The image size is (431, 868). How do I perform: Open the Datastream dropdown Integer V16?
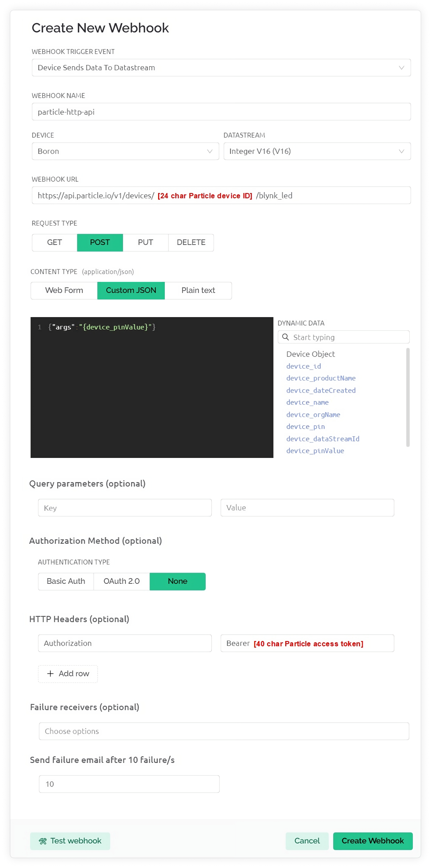click(x=317, y=151)
